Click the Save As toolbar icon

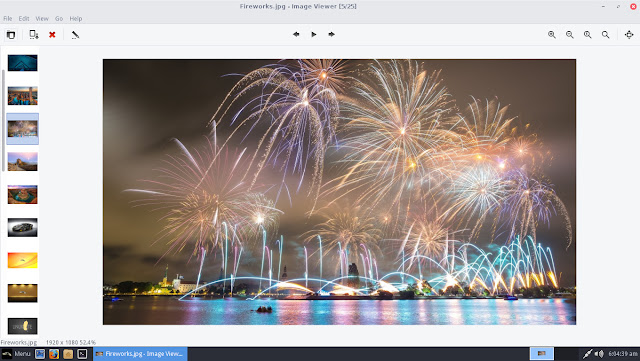(34, 35)
